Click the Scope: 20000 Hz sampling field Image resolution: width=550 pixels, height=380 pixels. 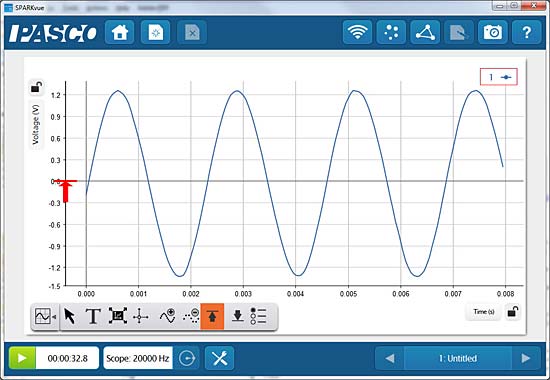138,358
